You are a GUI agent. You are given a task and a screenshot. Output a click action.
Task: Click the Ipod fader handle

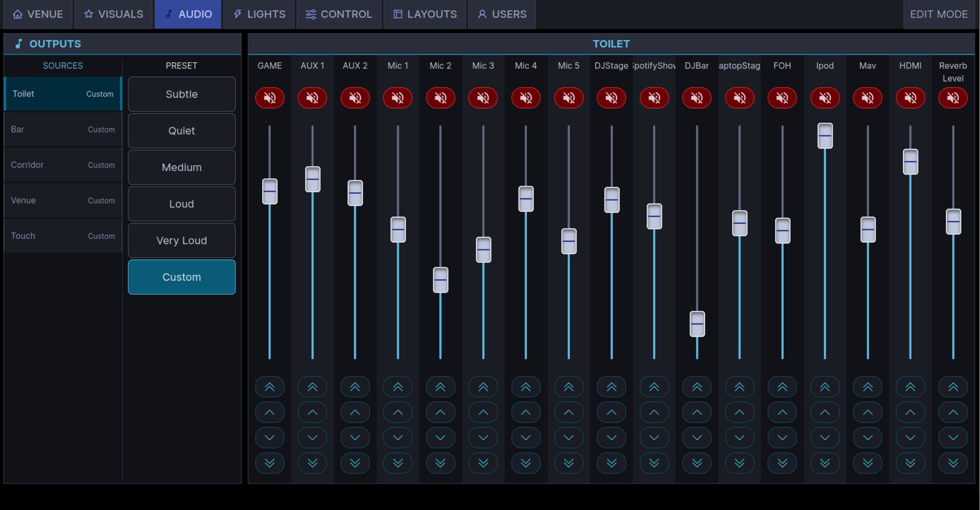coord(825,136)
